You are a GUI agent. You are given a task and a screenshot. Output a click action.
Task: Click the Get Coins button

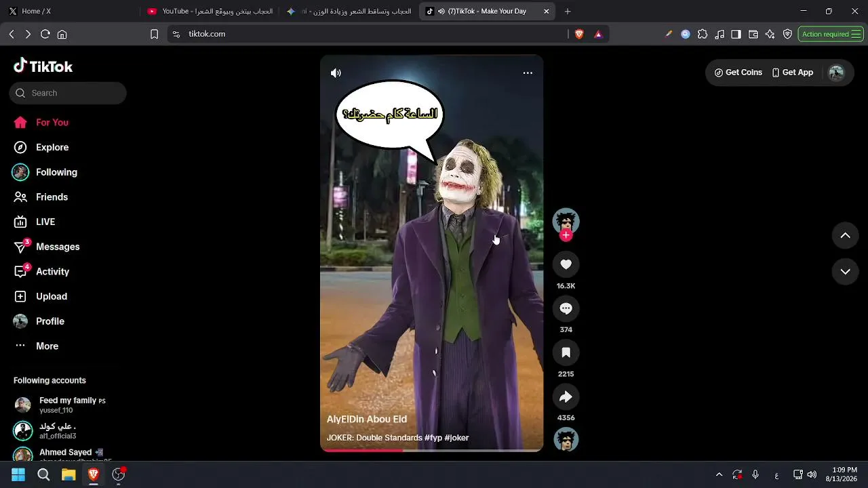click(x=738, y=73)
